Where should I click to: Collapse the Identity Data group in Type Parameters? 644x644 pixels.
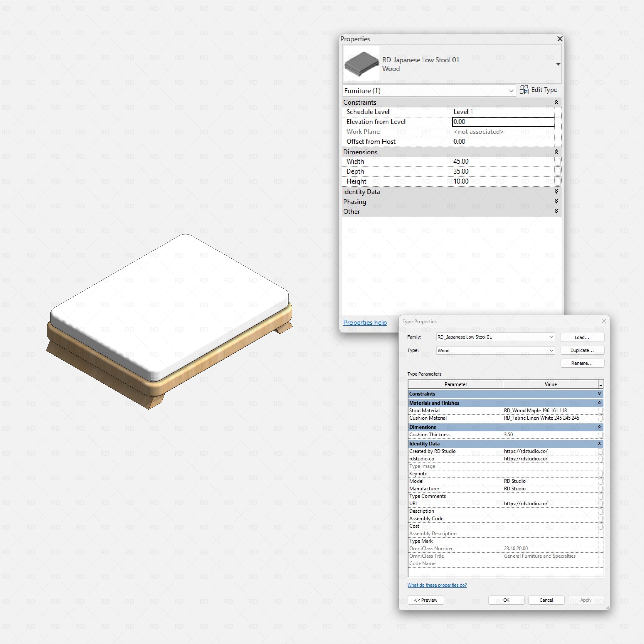tap(599, 444)
